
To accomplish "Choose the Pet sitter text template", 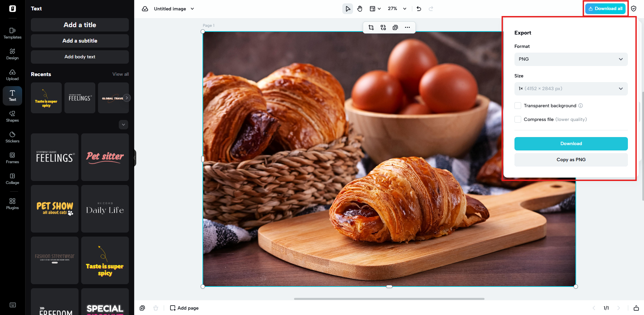I will click(x=105, y=157).
